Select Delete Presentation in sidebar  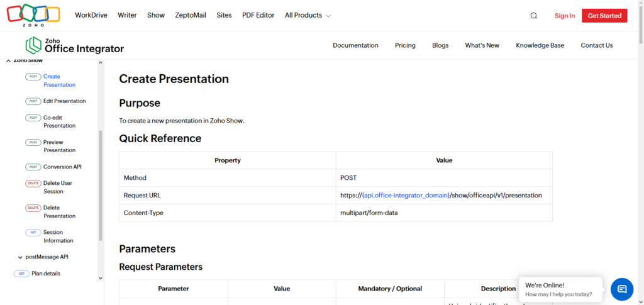coord(60,212)
